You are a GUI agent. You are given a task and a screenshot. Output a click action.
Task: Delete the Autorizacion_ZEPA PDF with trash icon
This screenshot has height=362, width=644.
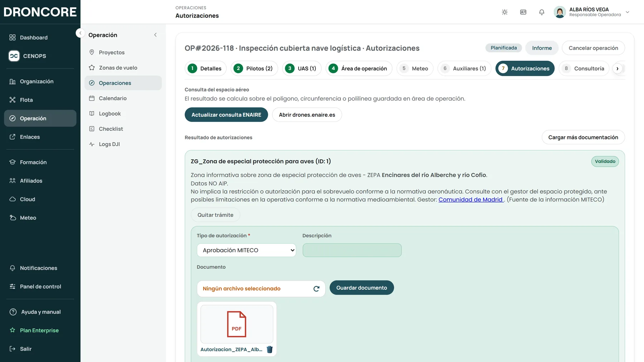click(x=270, y=349)
